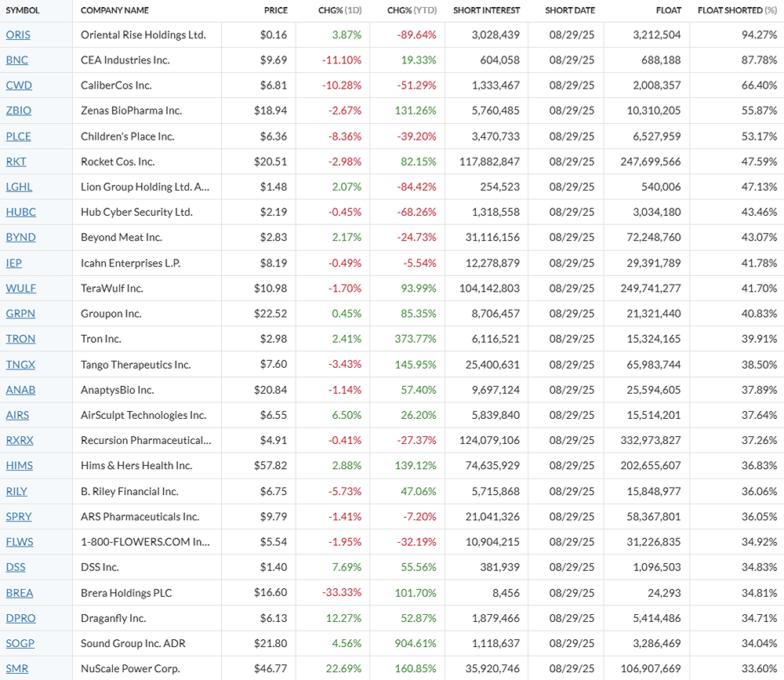Click the DPRO ticker link
Viewport: 784px width, 680px height.
20,618
